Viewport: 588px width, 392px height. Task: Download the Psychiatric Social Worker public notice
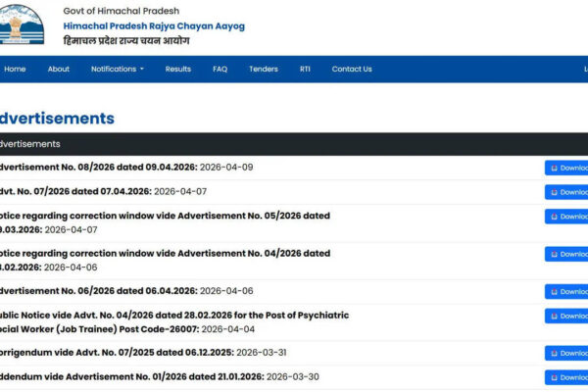[567, 317]
